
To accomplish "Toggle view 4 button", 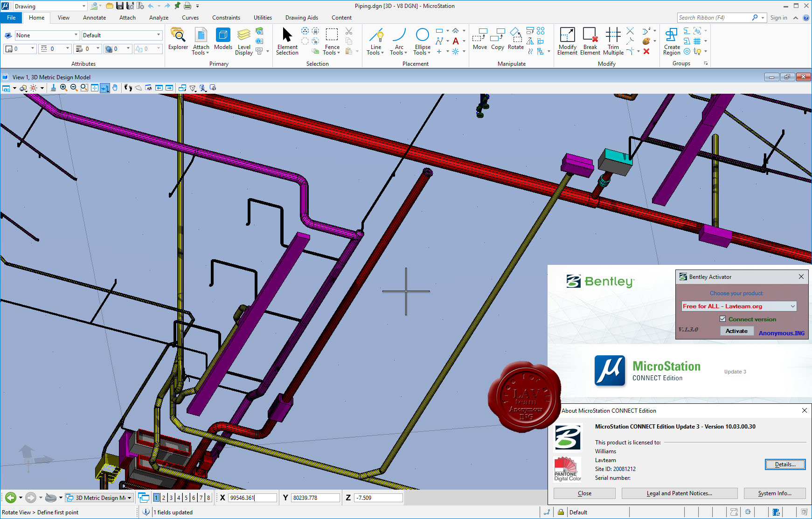I will click(x=179, y=498).
